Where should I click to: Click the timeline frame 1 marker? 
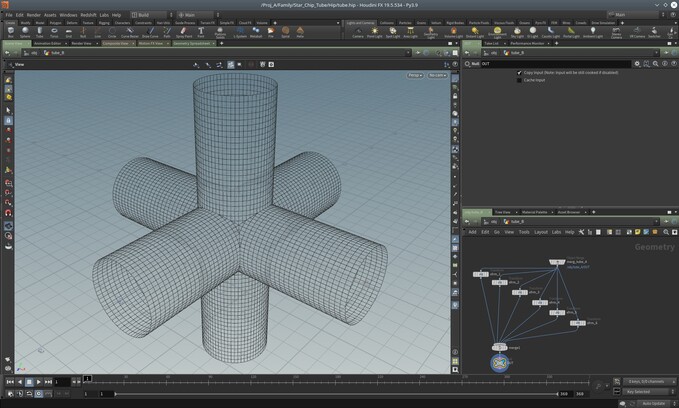click(87, 379)
